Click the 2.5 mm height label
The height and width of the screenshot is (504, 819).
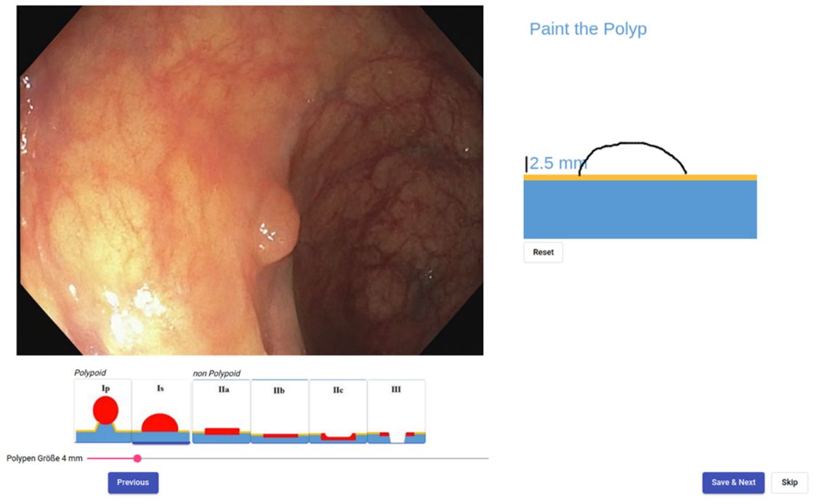click(558, 163)
